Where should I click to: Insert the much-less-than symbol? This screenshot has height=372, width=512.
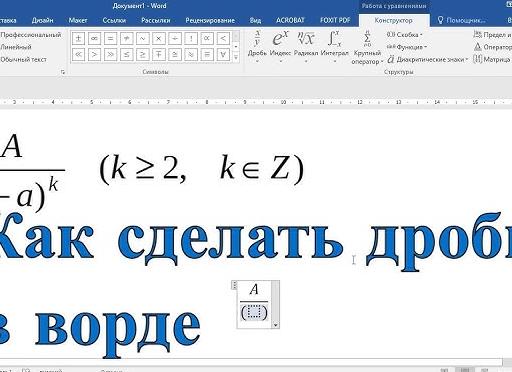(78, 54)
